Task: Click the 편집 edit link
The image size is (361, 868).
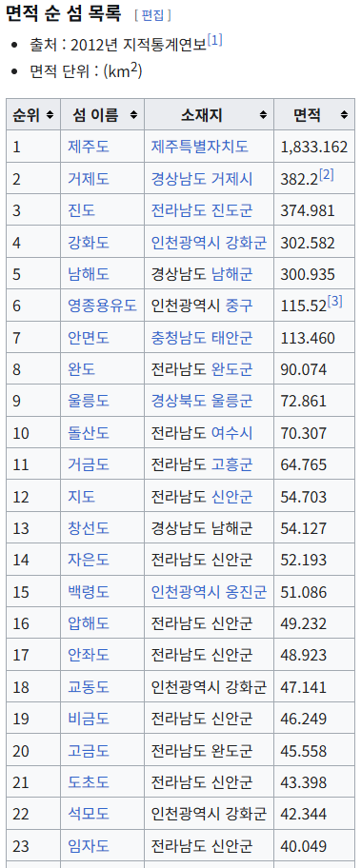Action: coord(152,15)
